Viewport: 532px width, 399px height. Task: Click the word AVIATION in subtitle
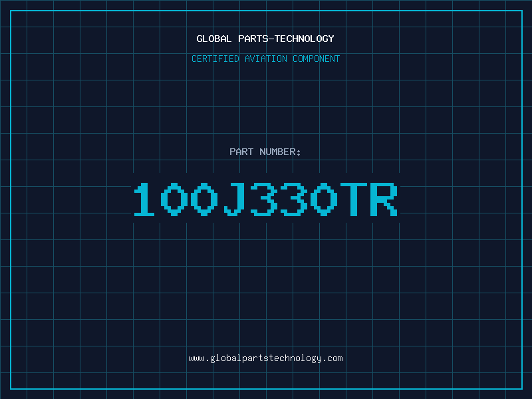click(x=266, y=59)
